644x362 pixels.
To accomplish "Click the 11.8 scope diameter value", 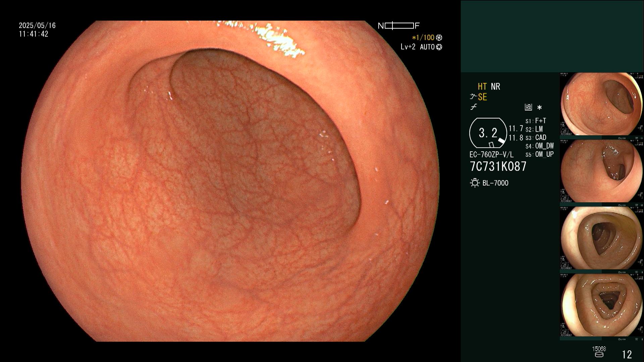I will coord(516,138).
